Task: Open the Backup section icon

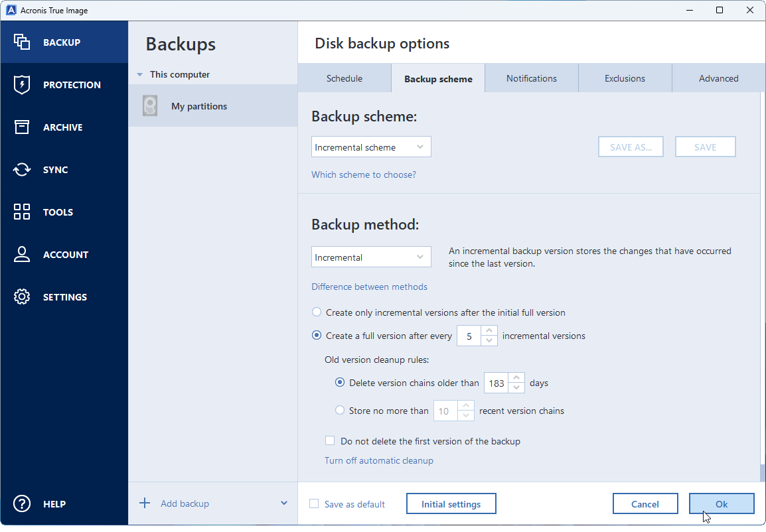Action: click(x=21, y=42)
